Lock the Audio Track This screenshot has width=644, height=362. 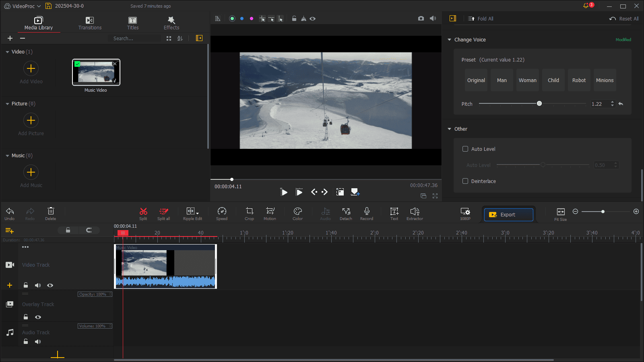26,341
